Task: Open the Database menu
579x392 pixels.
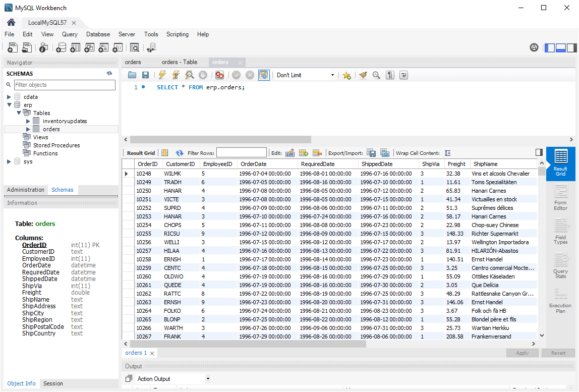Action: (x=98, y=34)
